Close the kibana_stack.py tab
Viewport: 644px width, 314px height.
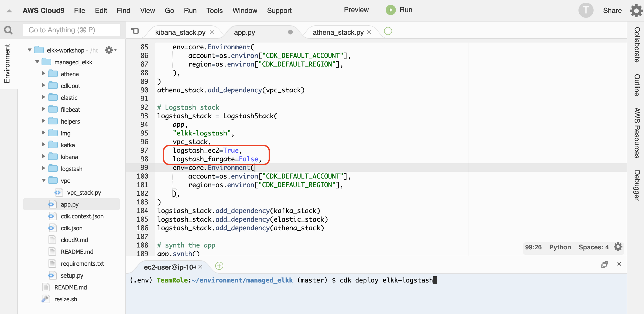click(212, 32)
